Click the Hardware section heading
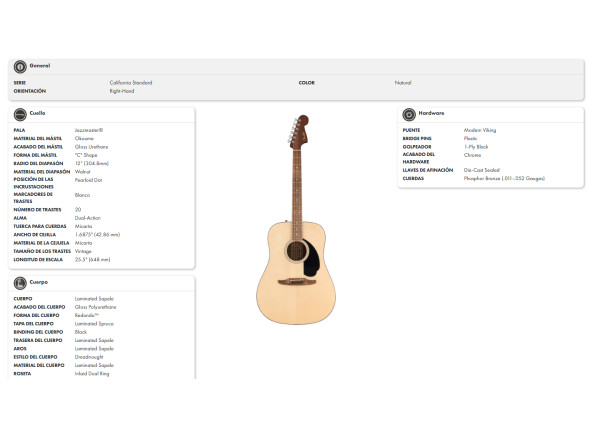Screen dimensions: 590x434 pos(431,113)
